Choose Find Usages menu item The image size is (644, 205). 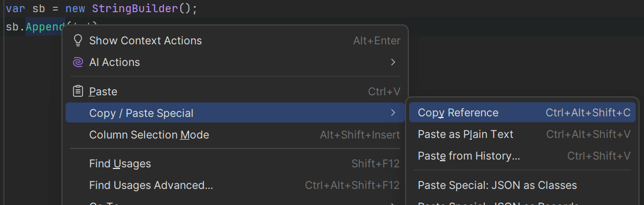click(x=235, y=163)
